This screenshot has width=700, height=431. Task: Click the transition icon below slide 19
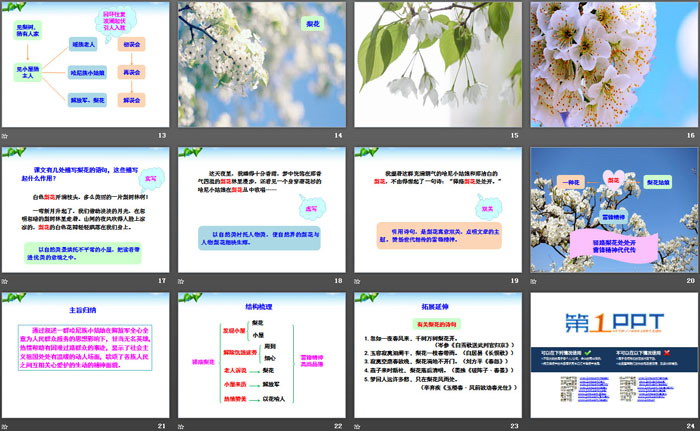click(358, 279)
